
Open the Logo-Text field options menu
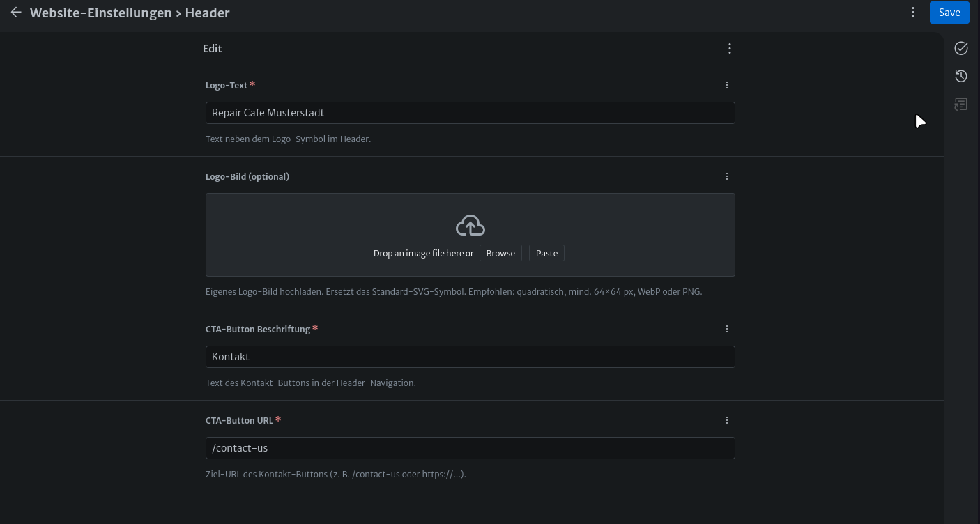coord(726,85)
